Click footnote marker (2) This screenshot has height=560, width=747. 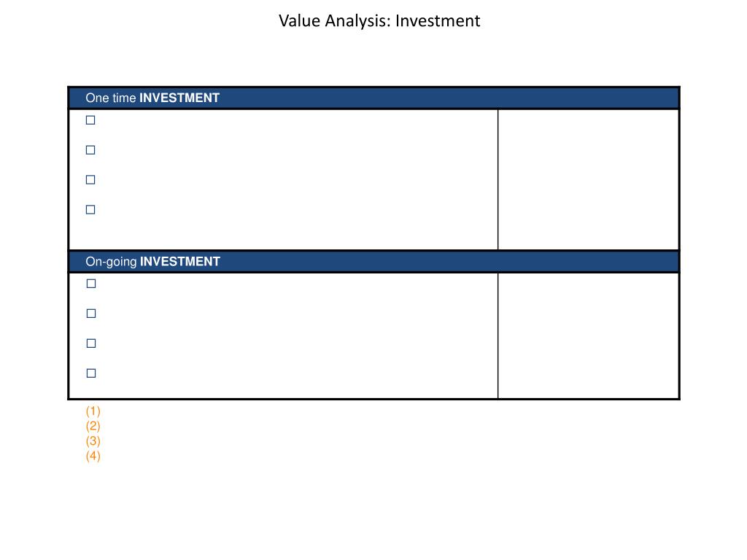coord(93,426)
